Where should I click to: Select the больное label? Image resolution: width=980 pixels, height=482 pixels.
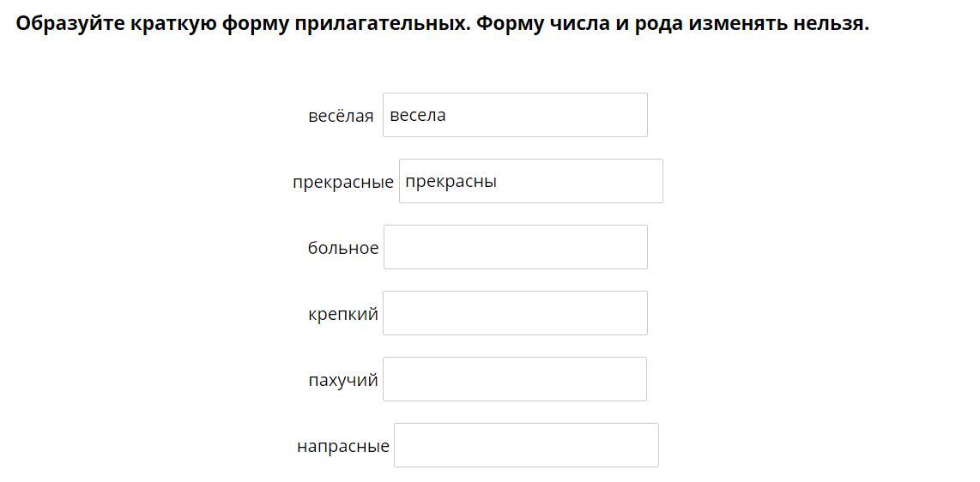point(343,248)
